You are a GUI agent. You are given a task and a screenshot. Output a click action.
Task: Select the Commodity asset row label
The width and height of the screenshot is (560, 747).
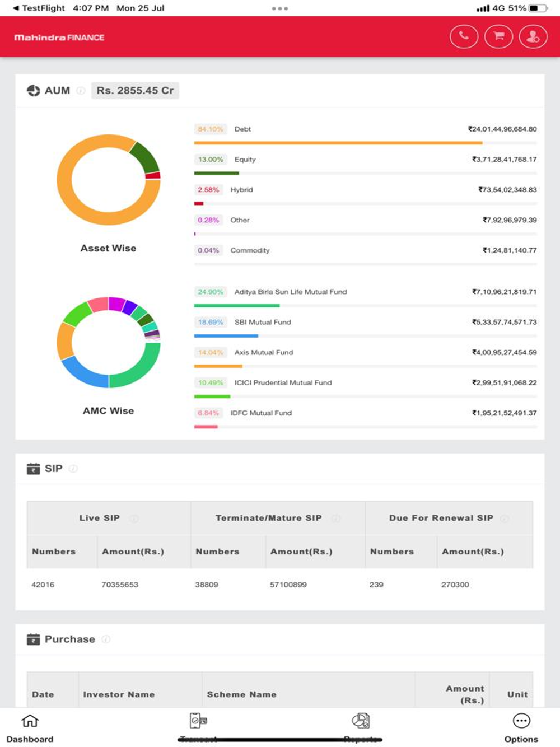[250, 250]
